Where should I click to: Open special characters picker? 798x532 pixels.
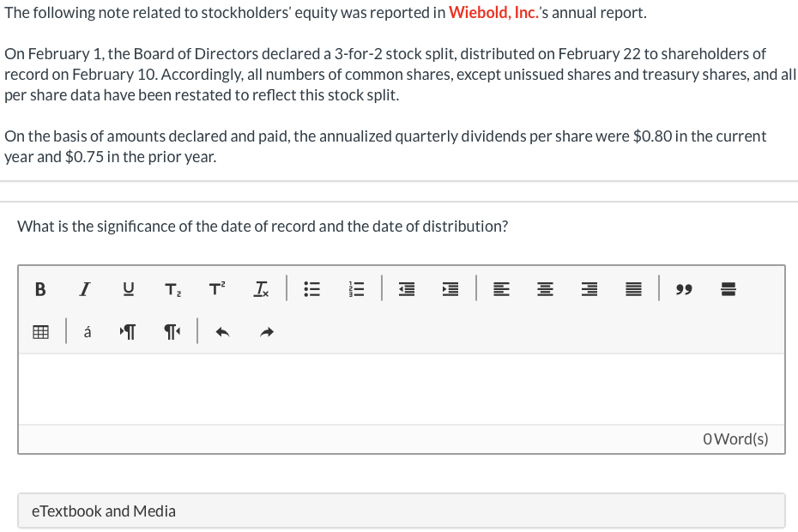pyautogui.click(x=88, y=332)
